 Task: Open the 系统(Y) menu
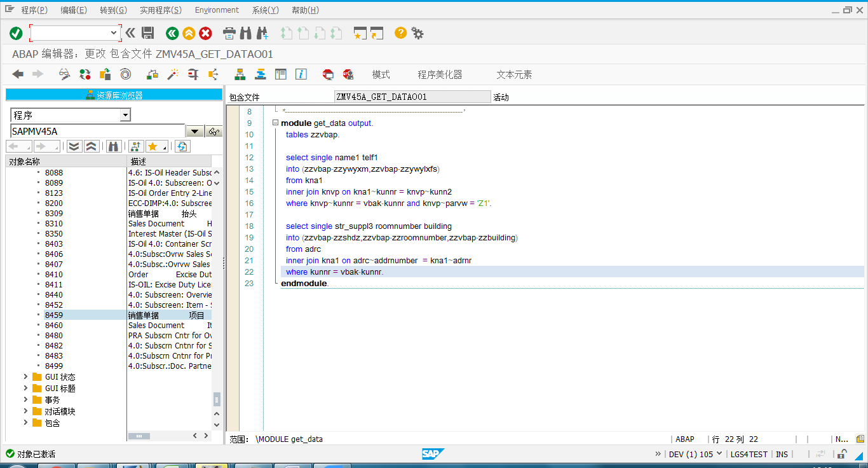265,10
